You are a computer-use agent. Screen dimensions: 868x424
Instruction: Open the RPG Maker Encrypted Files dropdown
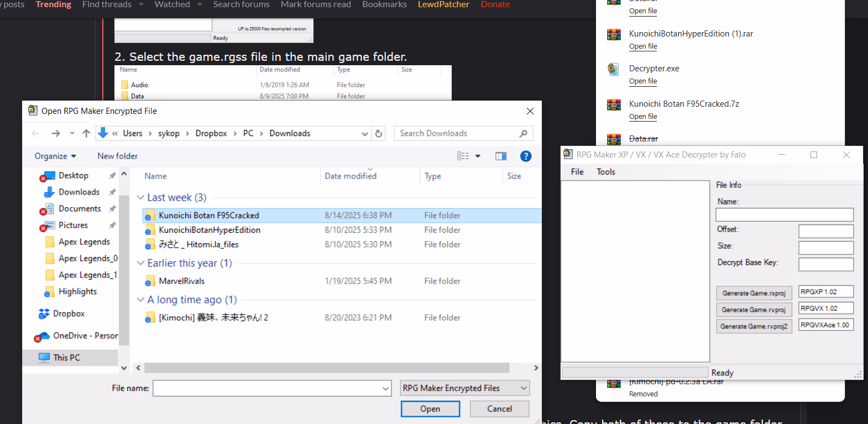click(464, 388)
